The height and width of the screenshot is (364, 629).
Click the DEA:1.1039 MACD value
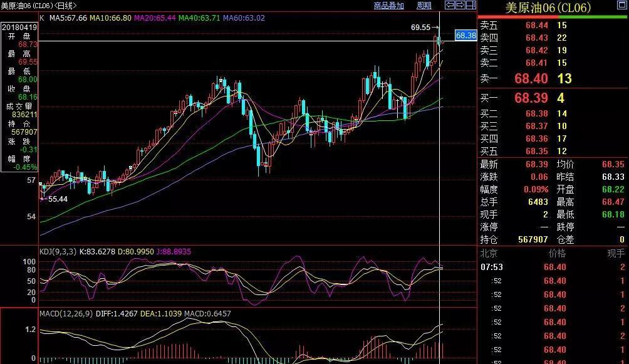161,313
